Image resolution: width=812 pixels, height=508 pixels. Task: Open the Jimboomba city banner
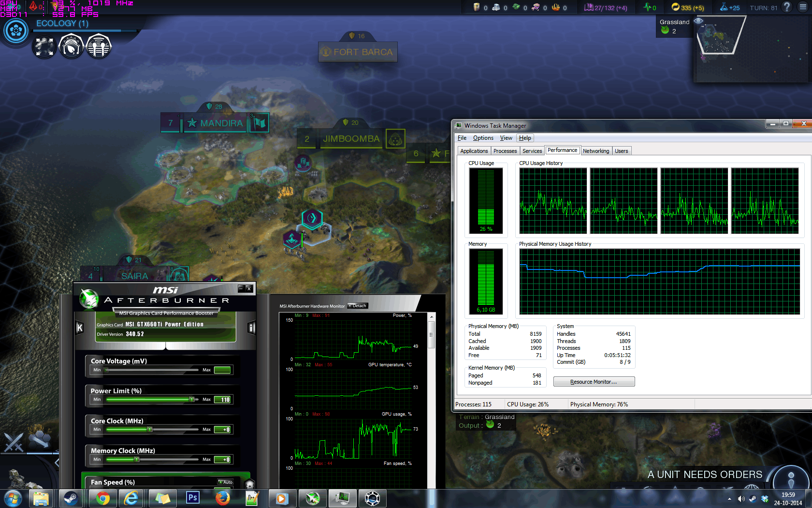pos(350,139)
